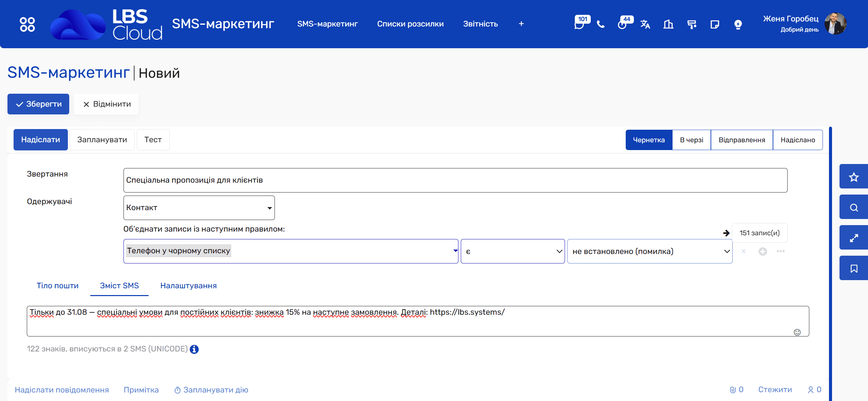Click the SMS length info icon
868x401 pixels.
pyautogui.click(x=194, y=349)
